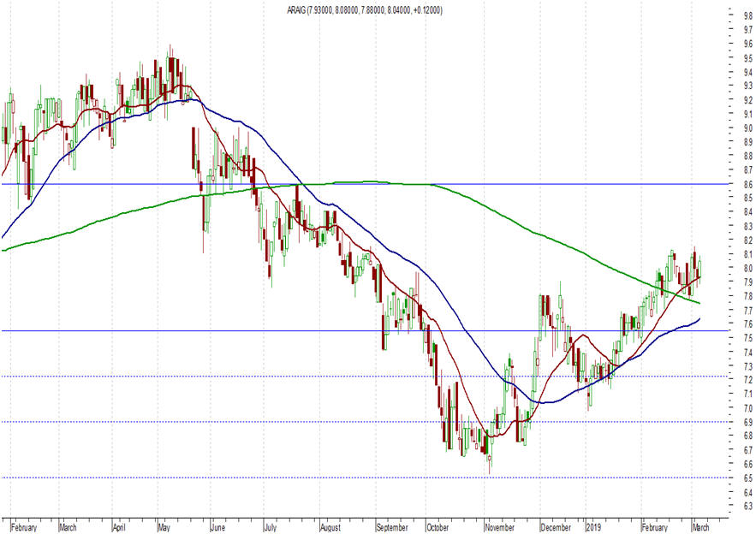The width and height of the screenshot is (756, 534).
Task: Click the 7.0 price axis value
Action: [747, 408]
